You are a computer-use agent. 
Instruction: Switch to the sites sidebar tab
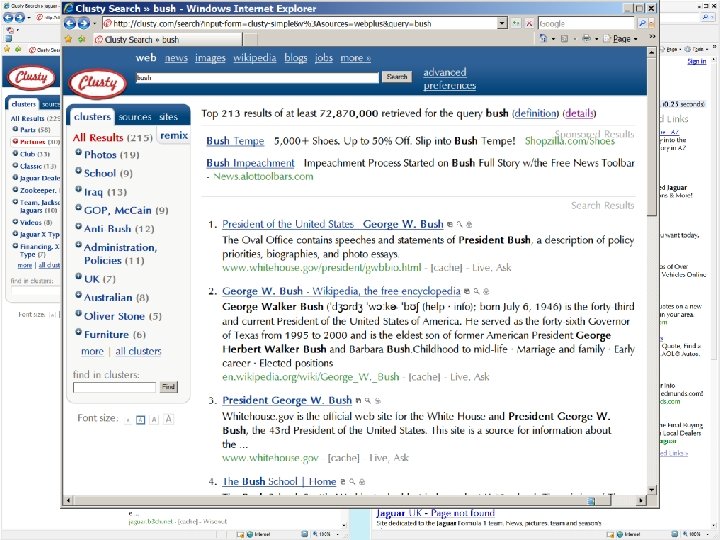pyautogui.click(x=169, y=118)
